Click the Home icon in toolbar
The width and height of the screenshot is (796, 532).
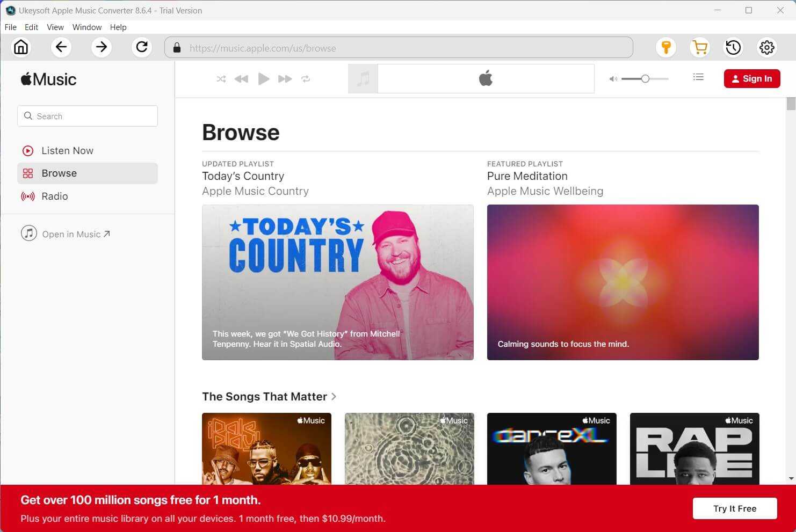coord(21,47)
